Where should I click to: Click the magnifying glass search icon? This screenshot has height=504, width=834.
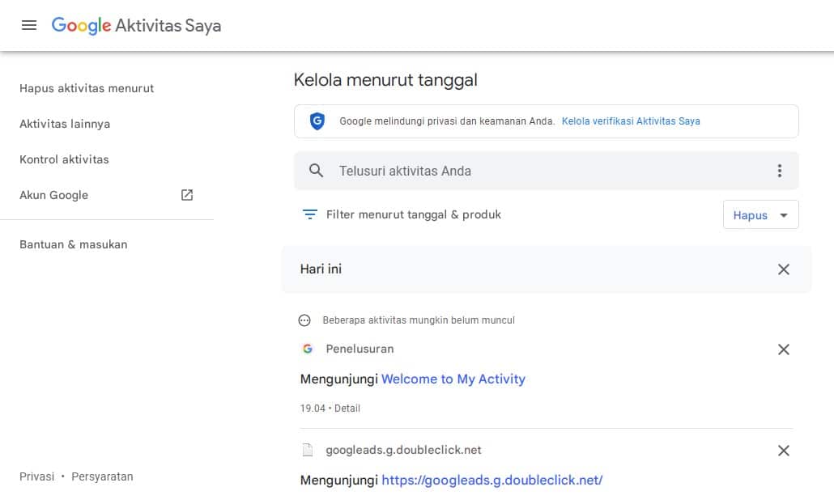317,171
